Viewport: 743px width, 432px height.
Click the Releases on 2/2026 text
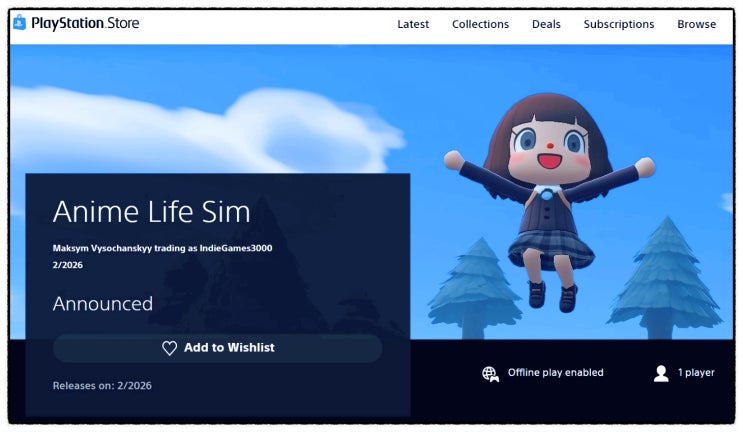pos(102,386)
